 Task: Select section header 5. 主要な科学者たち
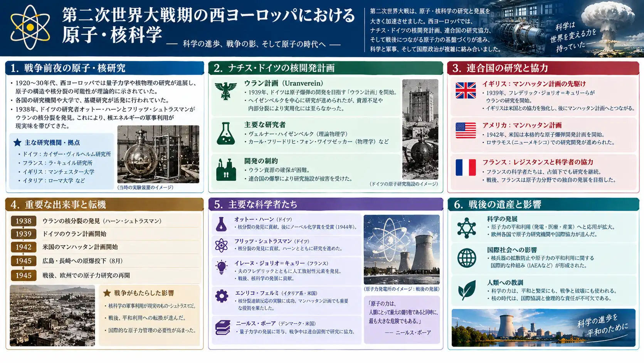326,204
